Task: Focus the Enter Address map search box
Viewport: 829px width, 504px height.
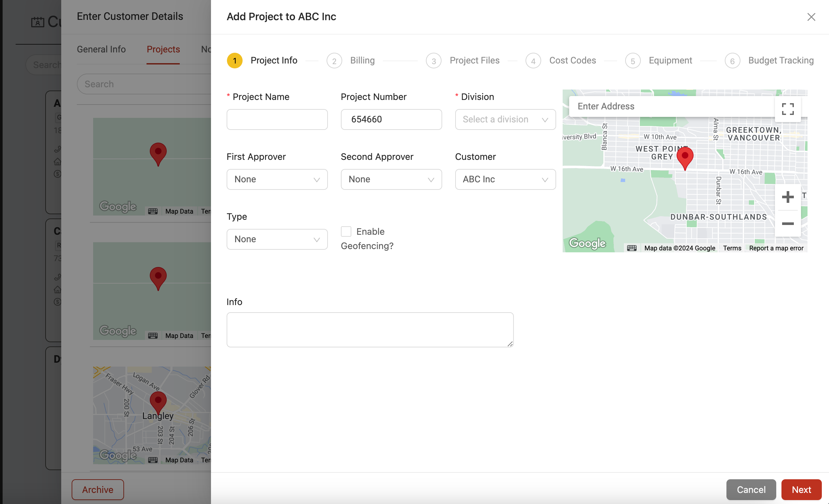Action: [x=671, y=106]
